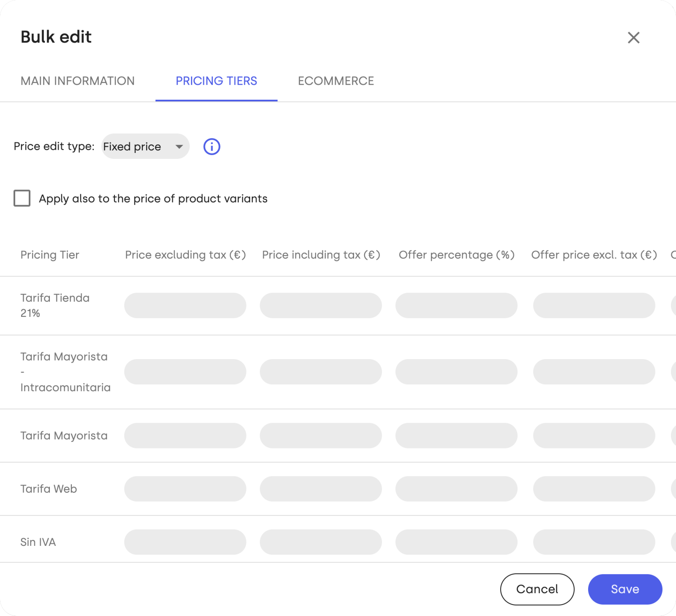The height and width of the screenshot is (616, 676).
Task: Switch to the Ecommerce tab
Action: pyautogui.click(x=336, y=81)
